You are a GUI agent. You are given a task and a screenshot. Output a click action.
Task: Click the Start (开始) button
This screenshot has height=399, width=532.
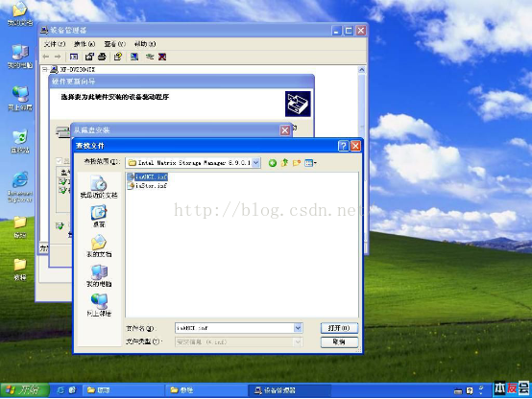[x=25, y=390]
